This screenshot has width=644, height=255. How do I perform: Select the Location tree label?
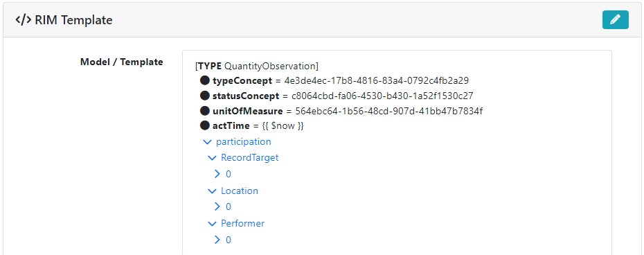click(x=240, y=191)
